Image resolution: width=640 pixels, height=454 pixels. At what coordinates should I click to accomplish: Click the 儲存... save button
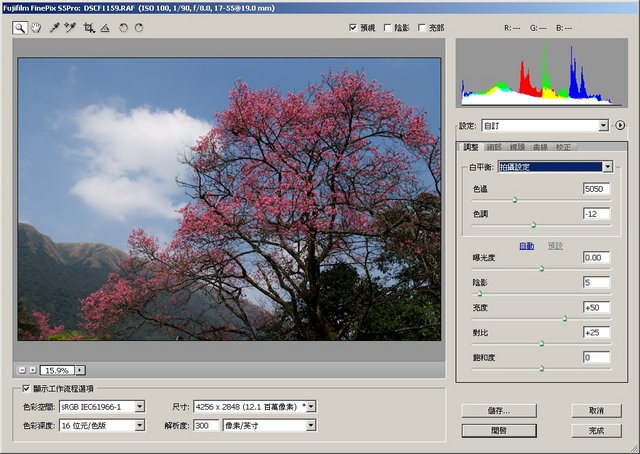point(499,411)
